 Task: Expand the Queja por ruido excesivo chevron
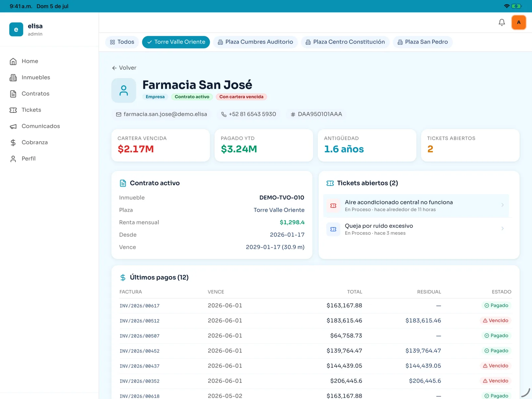pyautogui.click(x=502, y=229)
